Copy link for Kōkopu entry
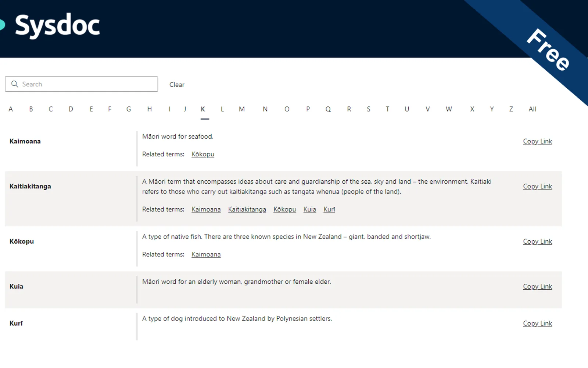 [x=537, y=241]
